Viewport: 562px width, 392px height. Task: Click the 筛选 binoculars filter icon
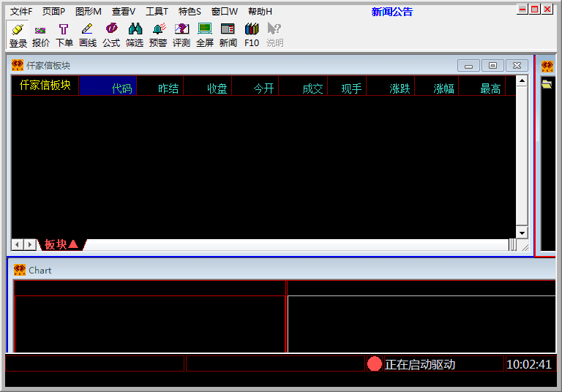coord(135,34)
